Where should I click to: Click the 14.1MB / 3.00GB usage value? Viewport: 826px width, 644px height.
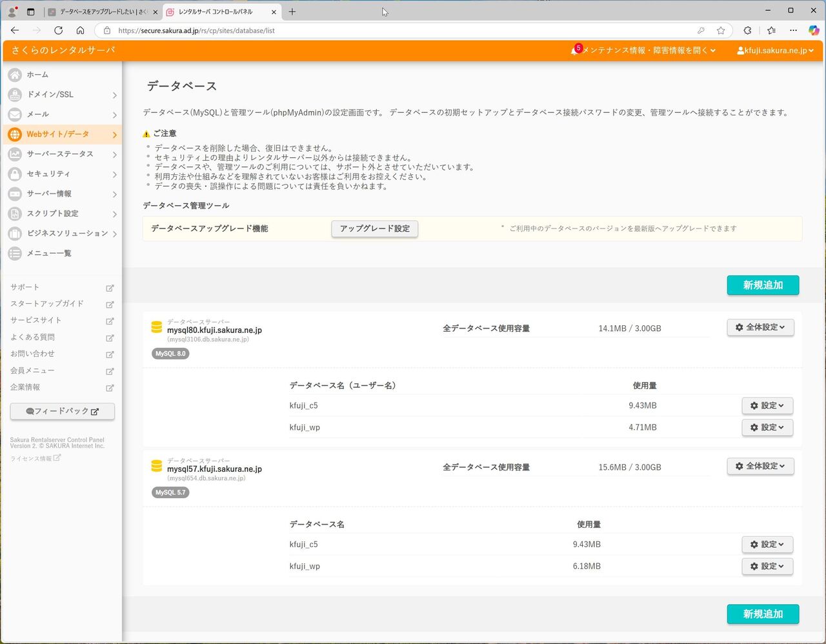630,328
